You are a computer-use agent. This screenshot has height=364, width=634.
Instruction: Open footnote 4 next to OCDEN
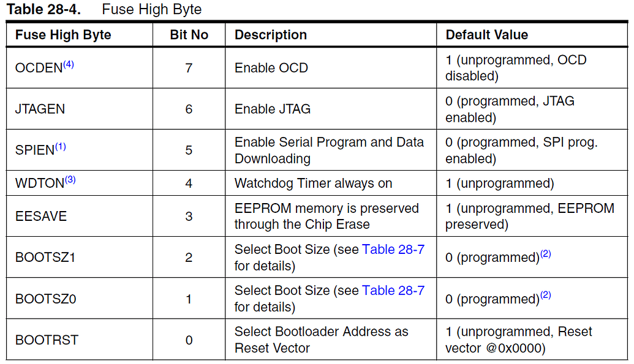click(x=68, y=64)
